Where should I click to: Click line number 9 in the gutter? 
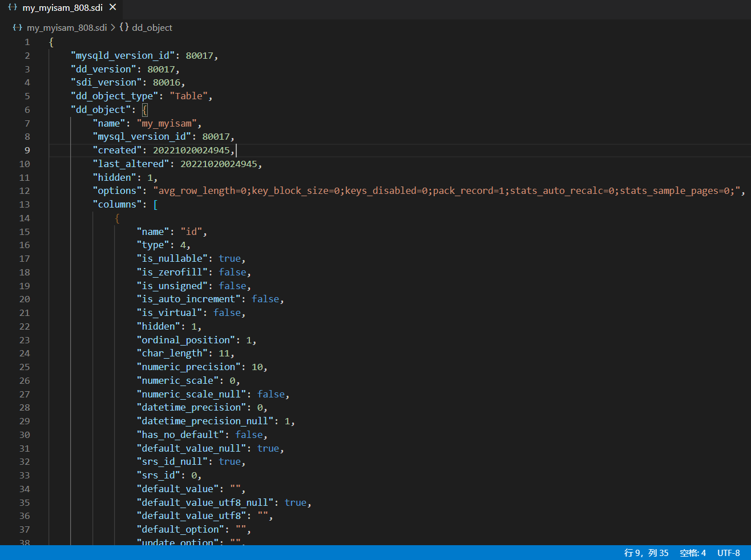27,151
